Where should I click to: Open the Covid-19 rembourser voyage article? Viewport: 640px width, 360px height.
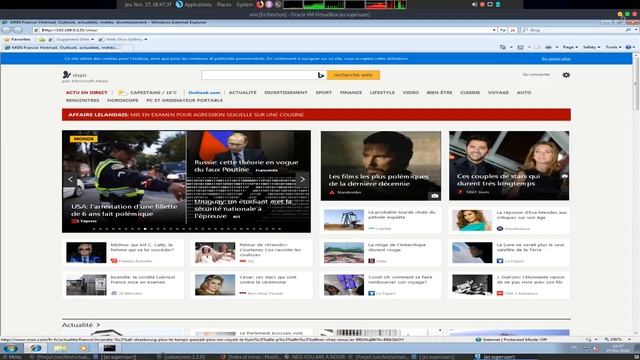[x=380, y=285]
